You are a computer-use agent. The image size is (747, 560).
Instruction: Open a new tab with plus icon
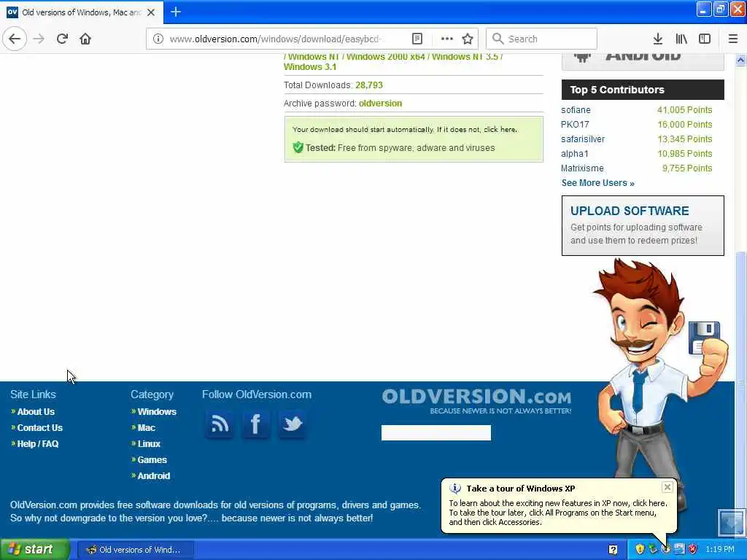[176, 12]
